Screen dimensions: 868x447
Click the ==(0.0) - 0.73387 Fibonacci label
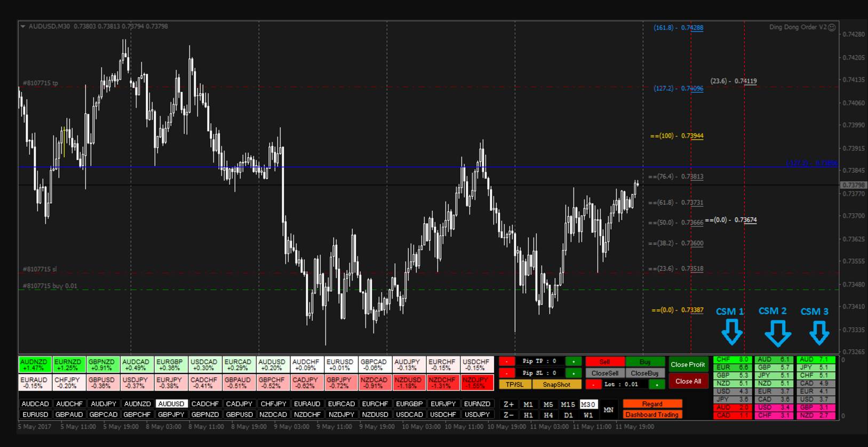pyautogui.click(x=678, y=310)
